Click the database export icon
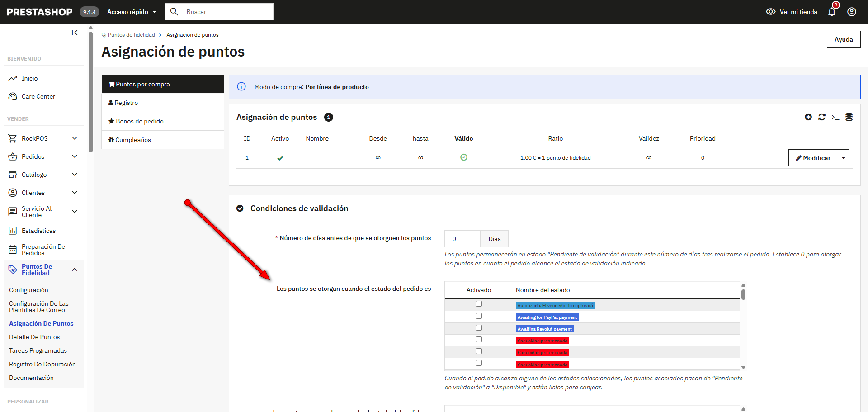Screen dimensions: 868x412 [849, 117]
